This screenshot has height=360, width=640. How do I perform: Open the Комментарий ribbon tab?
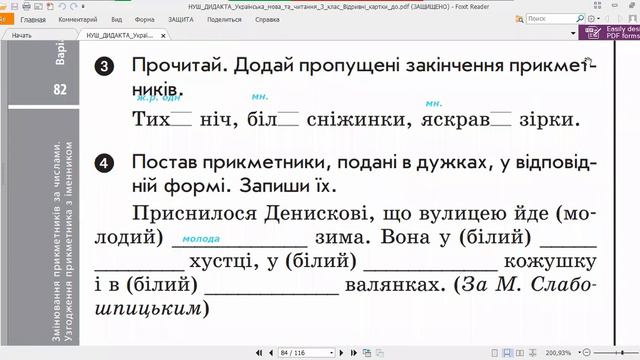pyautogui.click(x=78, y=19)
